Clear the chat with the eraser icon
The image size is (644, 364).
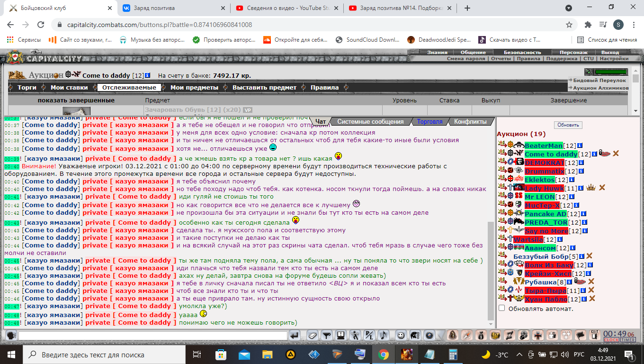click(312, 336)
